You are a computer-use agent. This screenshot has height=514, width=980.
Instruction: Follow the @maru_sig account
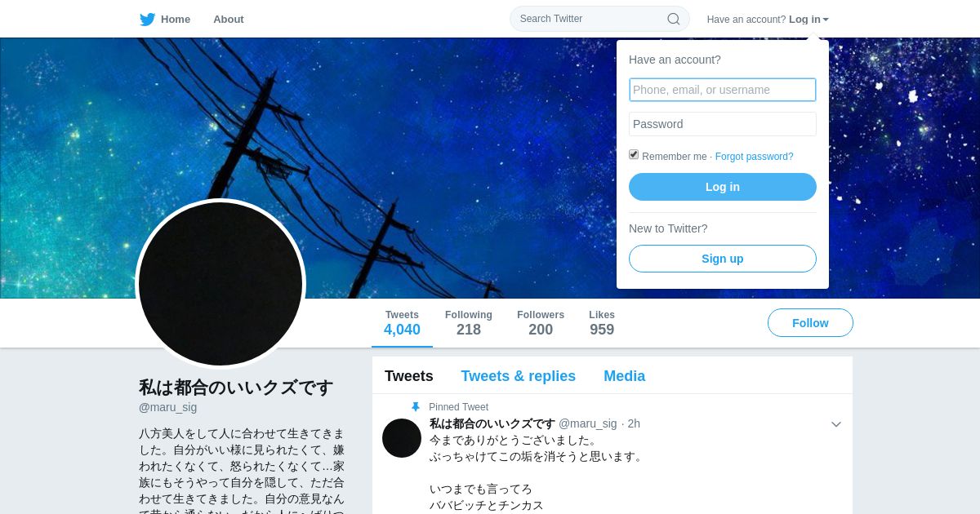pos(810,323)
